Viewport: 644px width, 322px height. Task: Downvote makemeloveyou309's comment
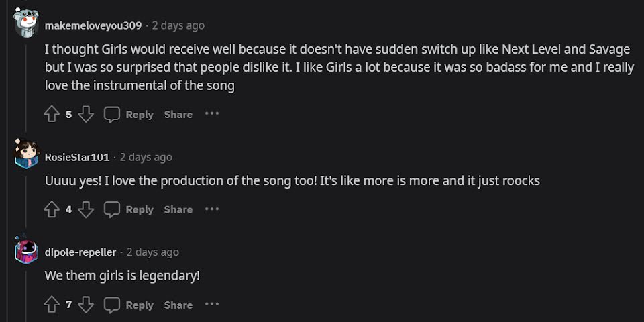(x=86, y=115)
